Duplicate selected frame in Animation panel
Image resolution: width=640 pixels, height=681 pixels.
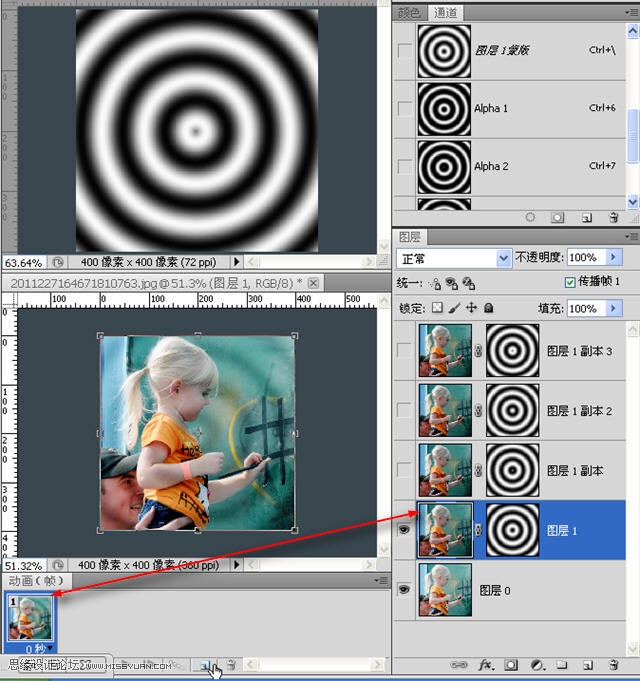pos(205,665)
